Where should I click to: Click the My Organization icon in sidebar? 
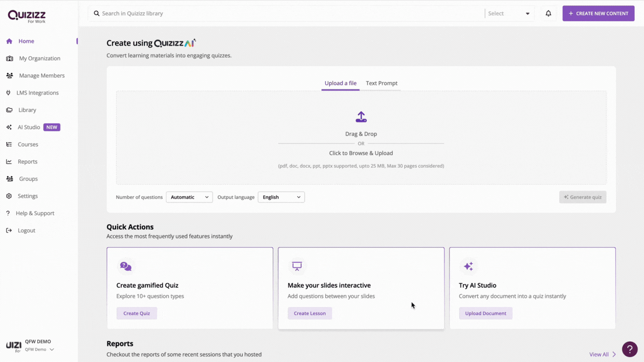(x=9, y=58)
